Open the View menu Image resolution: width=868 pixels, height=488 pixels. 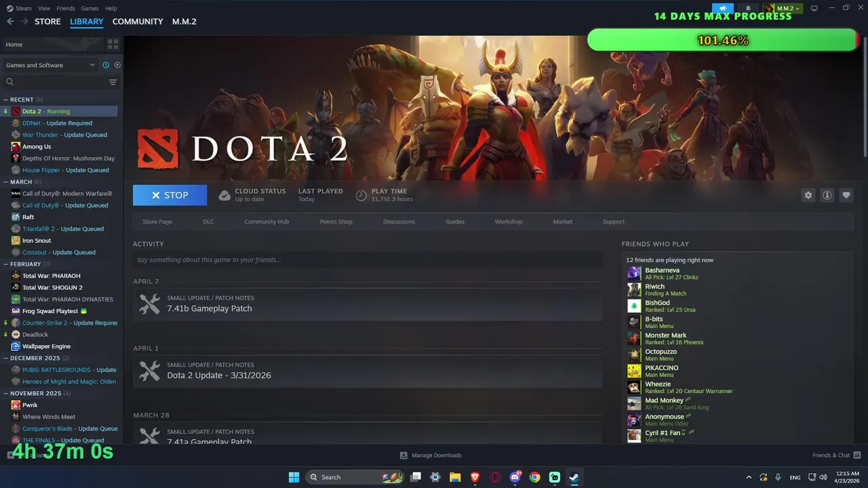(44, 8)
